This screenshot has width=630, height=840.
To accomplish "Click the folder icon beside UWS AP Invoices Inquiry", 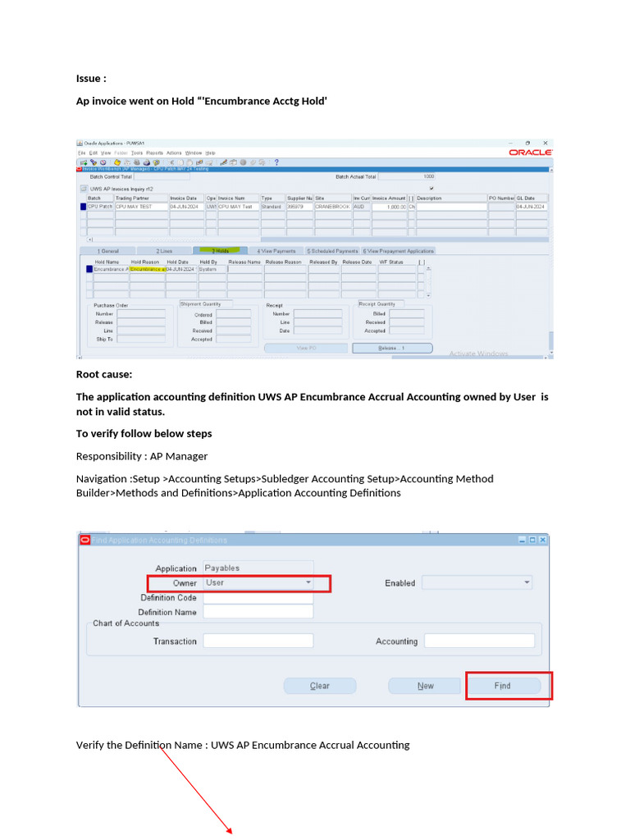I will pos(84,189).
